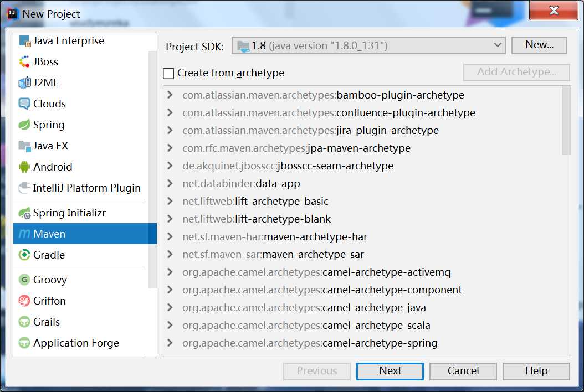
Task: Click the Next button
Action: point(390,371)
